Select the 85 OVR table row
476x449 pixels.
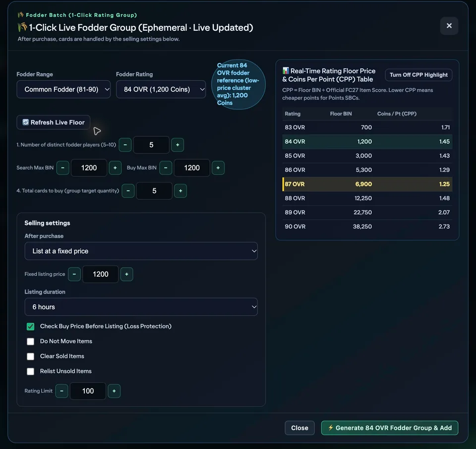pos(367,156)
